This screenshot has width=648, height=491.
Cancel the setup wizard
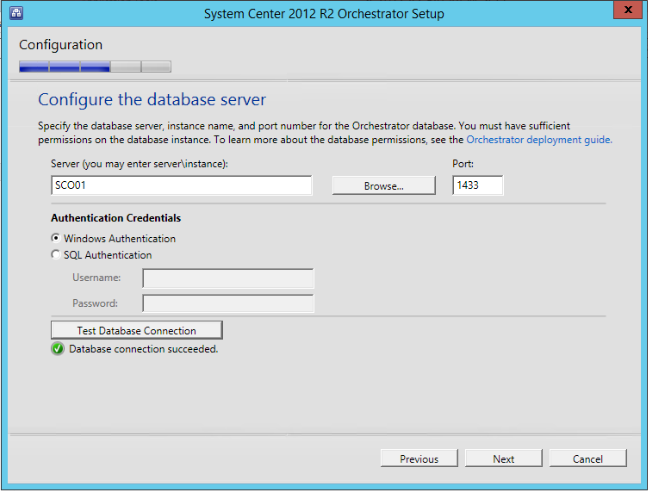point(588,458)
